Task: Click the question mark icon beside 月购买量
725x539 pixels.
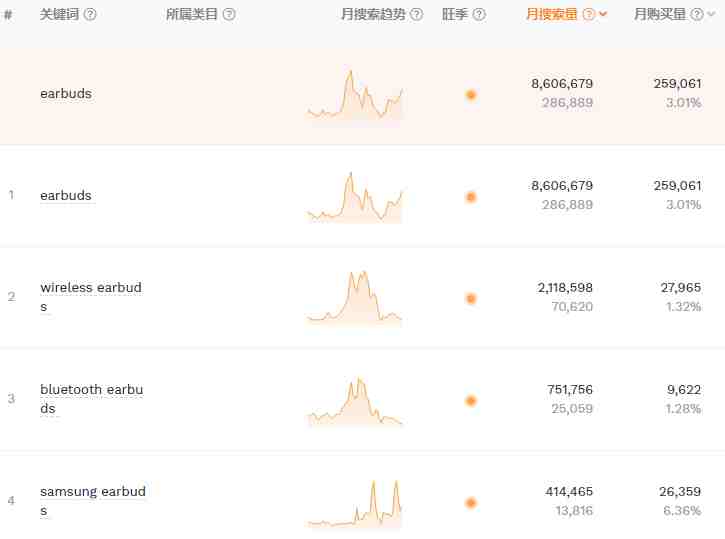Action: (x=697, y=14)
